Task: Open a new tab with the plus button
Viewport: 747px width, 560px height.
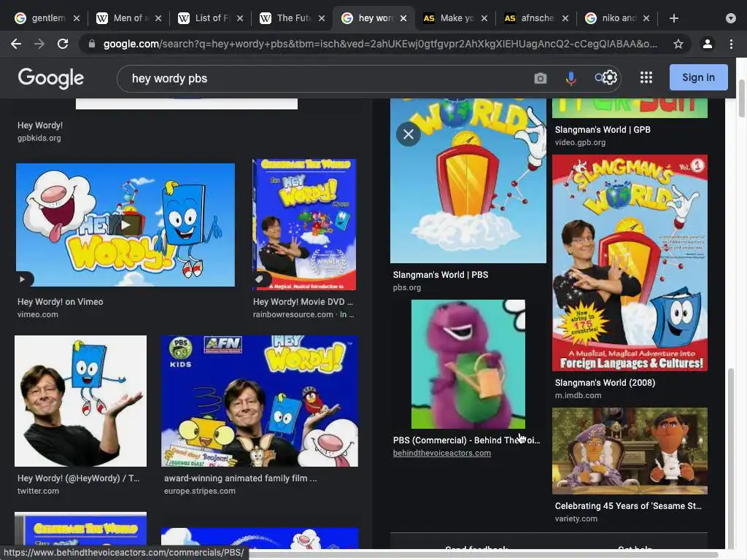Action: (x=673, y=18)
